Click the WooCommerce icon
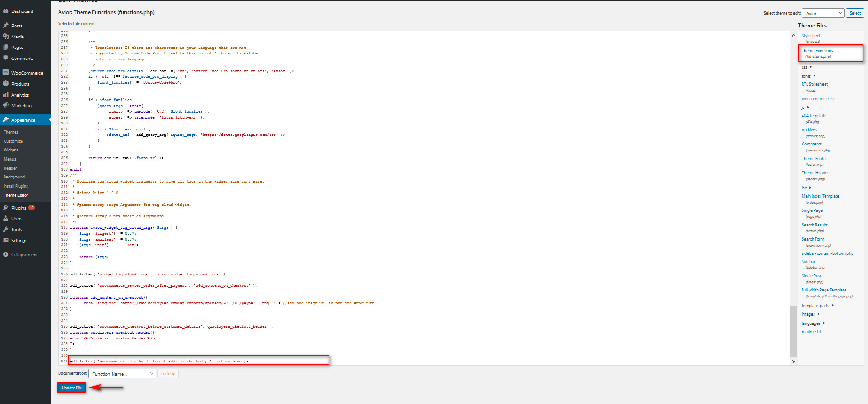The image size is (868, 404). (x=6, y=73)
